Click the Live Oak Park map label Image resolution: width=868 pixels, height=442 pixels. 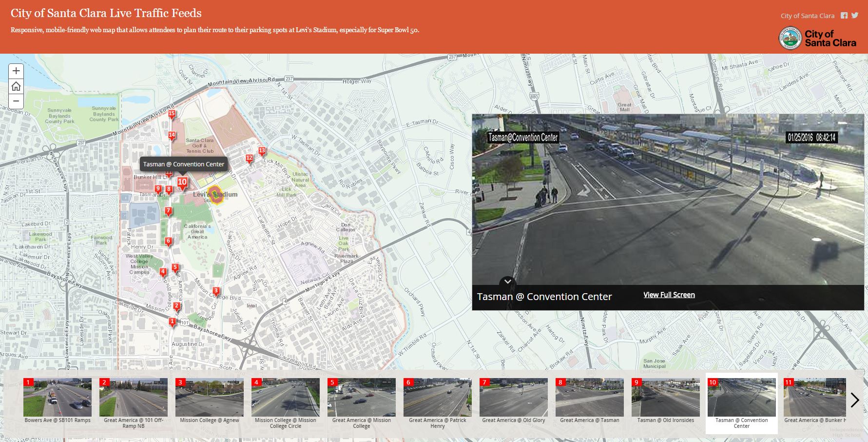tap(344, 243)
